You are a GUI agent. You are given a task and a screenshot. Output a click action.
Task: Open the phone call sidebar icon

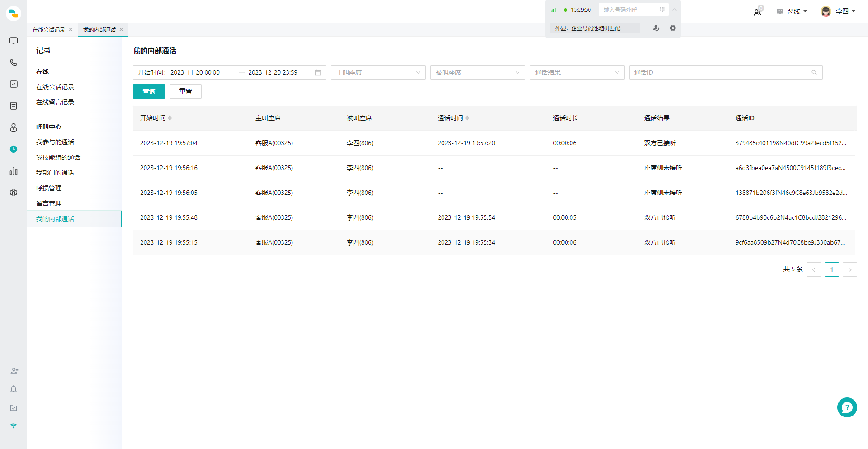[x=14, y=62]
